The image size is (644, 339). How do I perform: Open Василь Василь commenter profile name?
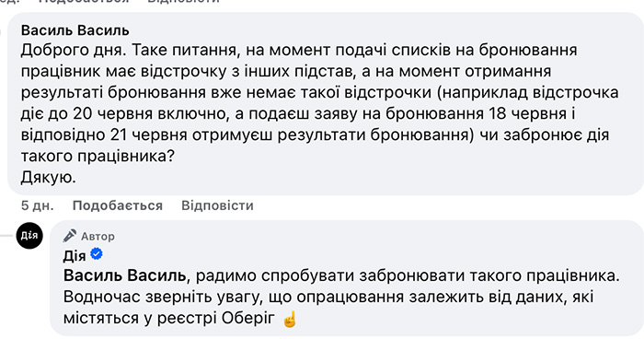75,30
